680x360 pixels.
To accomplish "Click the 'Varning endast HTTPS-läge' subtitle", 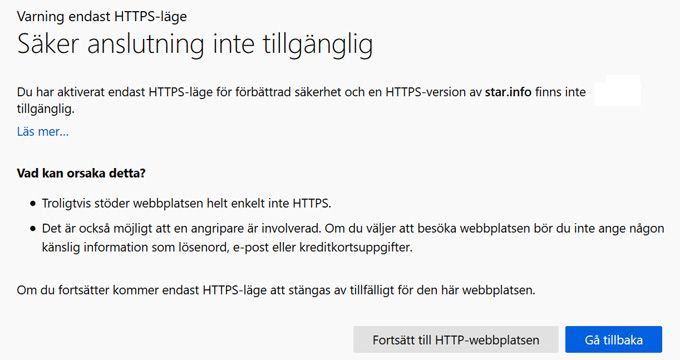I will tap(102, 16).
